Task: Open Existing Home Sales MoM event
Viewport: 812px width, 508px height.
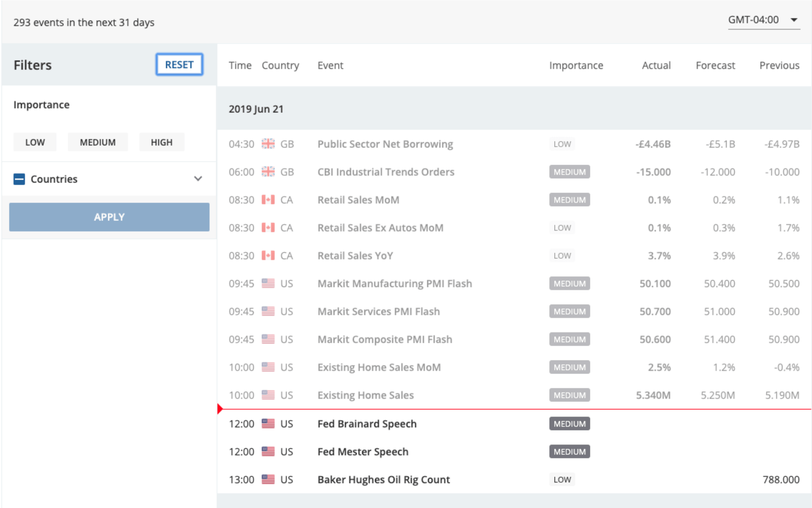Action: point(379,367)
